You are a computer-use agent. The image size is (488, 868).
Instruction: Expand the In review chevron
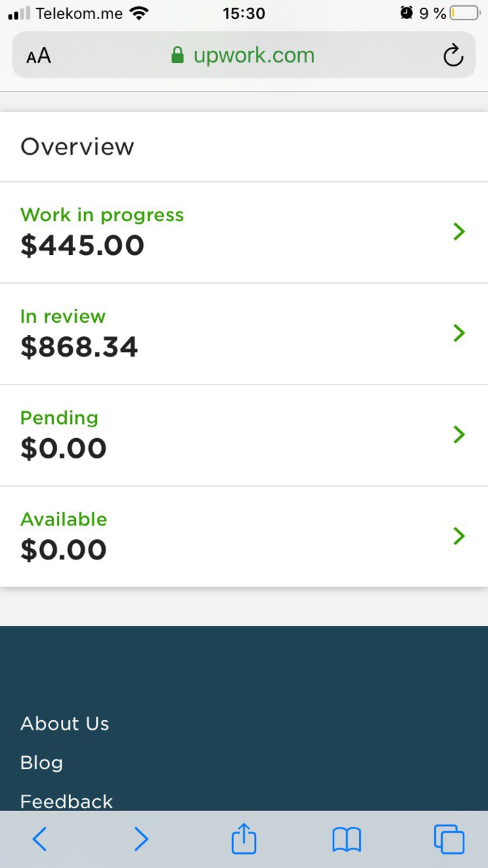tap(459, 333)
